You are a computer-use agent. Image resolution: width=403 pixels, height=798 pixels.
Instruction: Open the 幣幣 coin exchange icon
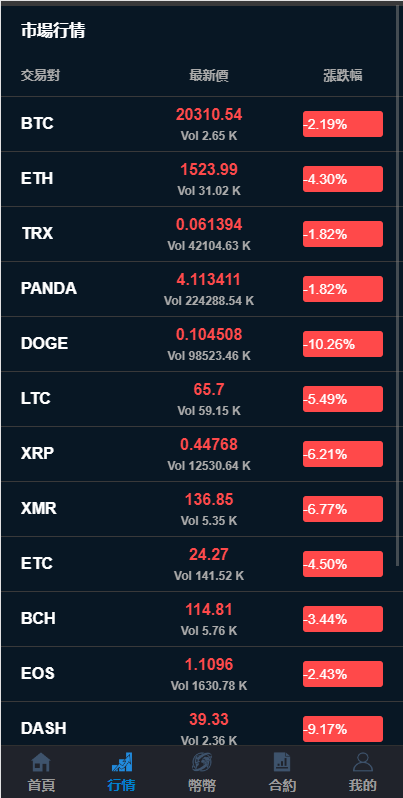click(x=202, y=762)
